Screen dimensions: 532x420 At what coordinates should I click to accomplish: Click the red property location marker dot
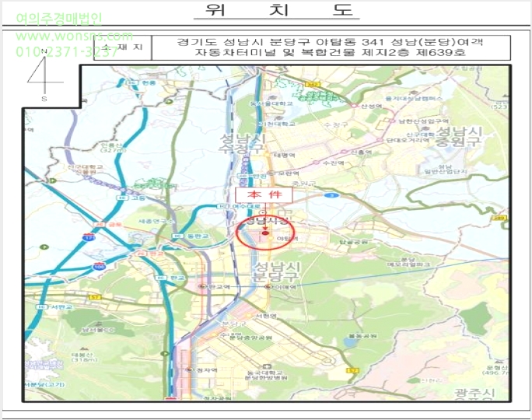tap(265, 233)
